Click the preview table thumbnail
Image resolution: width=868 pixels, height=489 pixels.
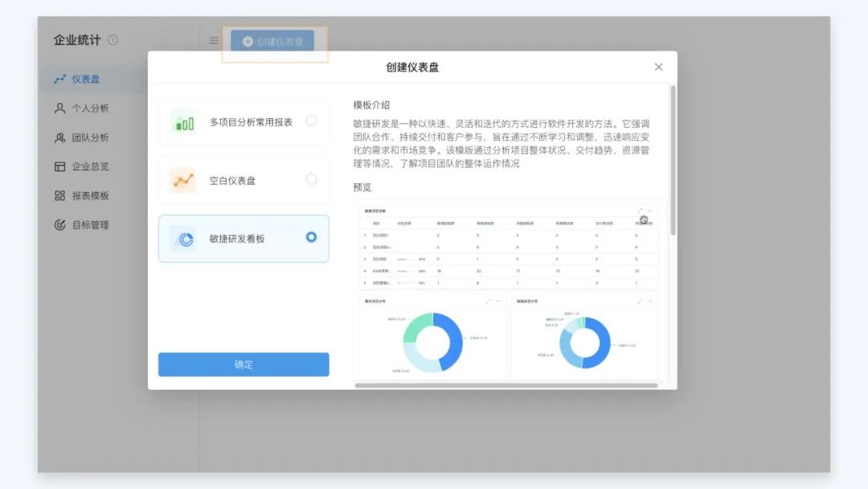(x=508, y=247)
